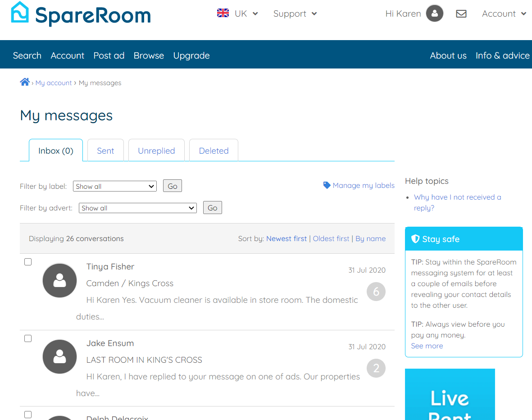Open the Filter by label dropdown
532x420 pixels.
(115, 186)
